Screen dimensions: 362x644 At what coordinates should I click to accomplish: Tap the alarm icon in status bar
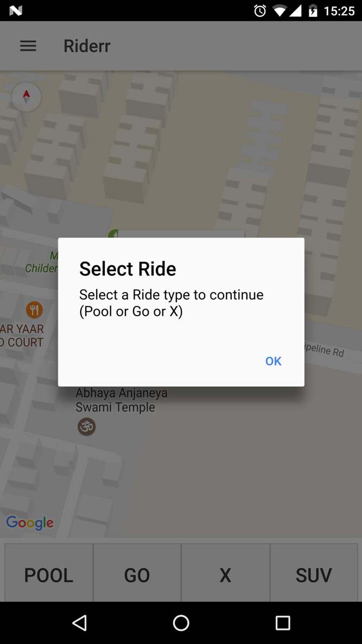260,11
